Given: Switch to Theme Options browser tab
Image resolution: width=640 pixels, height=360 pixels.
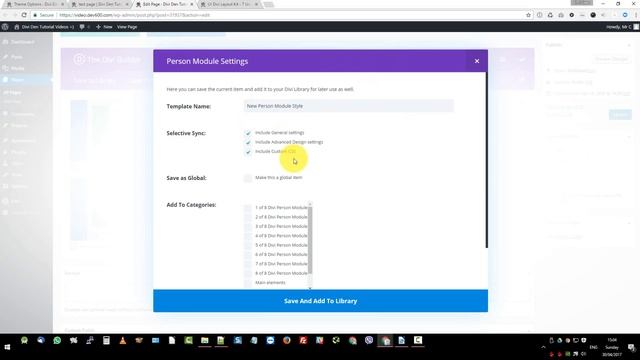Looking at the screenshot, I should [x=35, y=4].
